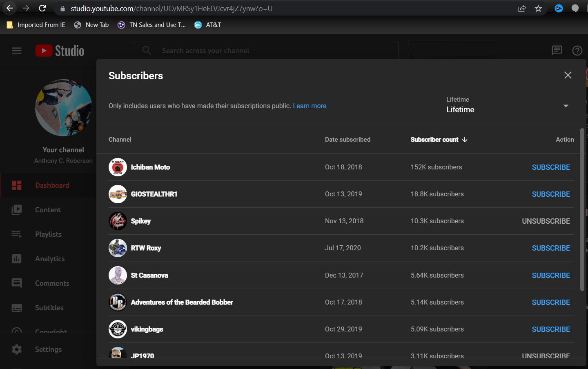The width and height of the screenshot is (588, 369).
Task: Click RTW Roxy channel avatar
Action: tap(118, 248)
